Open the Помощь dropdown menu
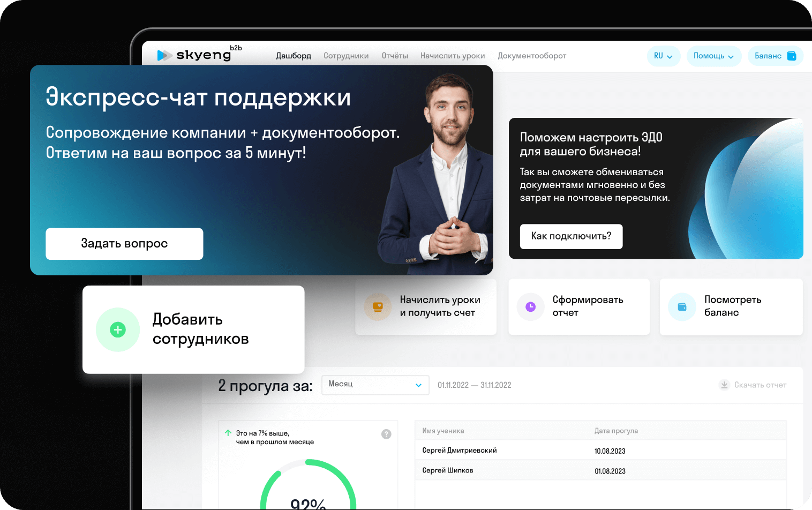 click(714, 56)
